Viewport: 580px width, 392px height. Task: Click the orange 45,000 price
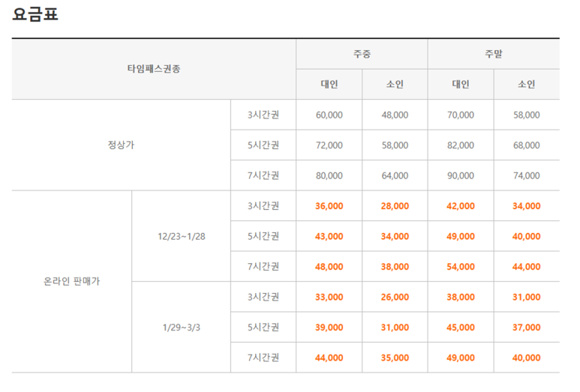(x=461, y=327)
